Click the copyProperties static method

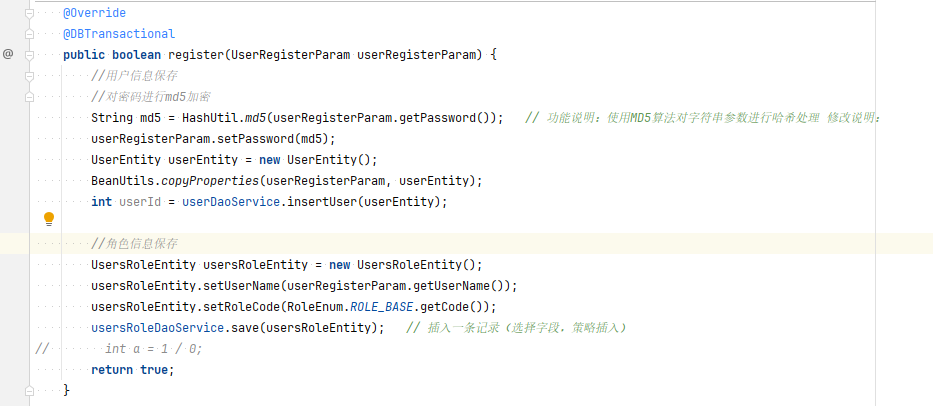pyautogui.click(x=210, y=180)
